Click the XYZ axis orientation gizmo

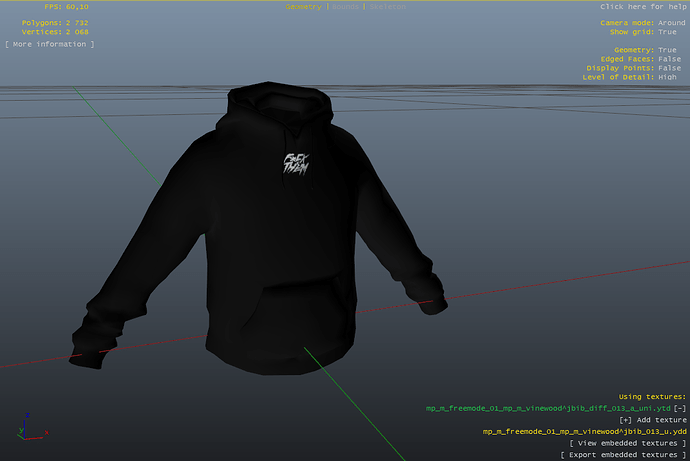click(32, 427)
